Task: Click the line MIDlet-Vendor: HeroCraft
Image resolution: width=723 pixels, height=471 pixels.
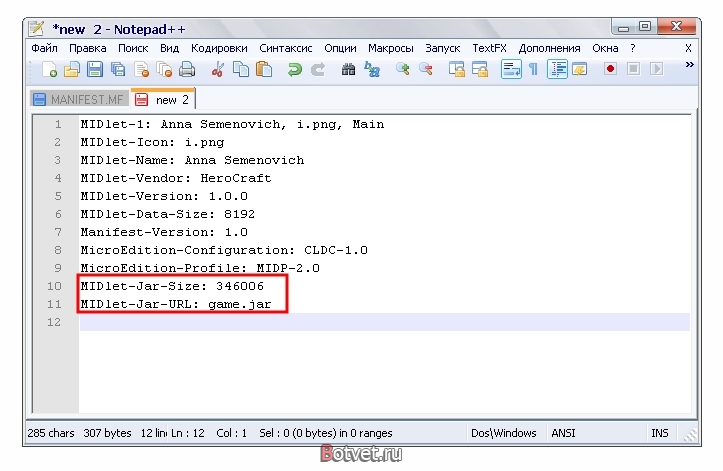Action: (176, 179)
